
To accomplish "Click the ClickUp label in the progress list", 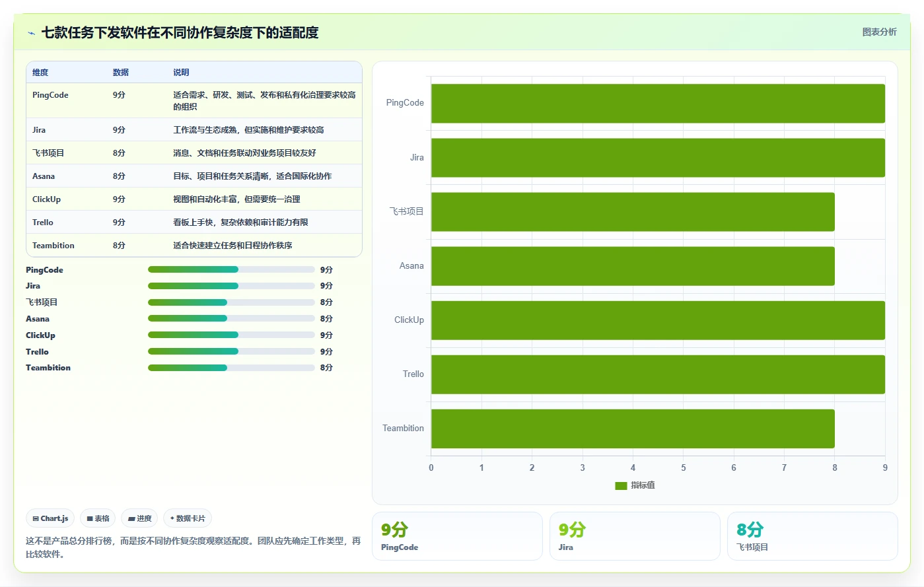I will pos(40,335).
